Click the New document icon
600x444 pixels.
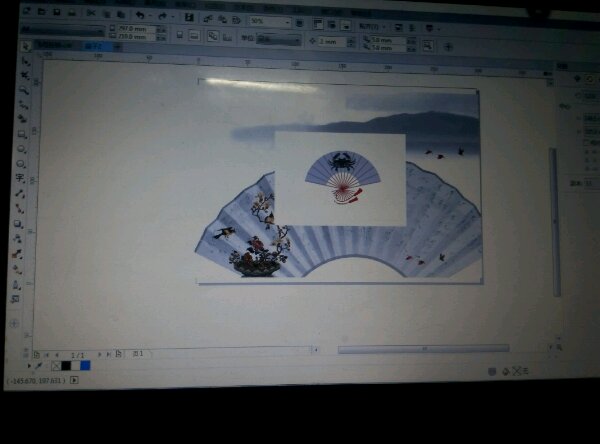pos(27,11)
